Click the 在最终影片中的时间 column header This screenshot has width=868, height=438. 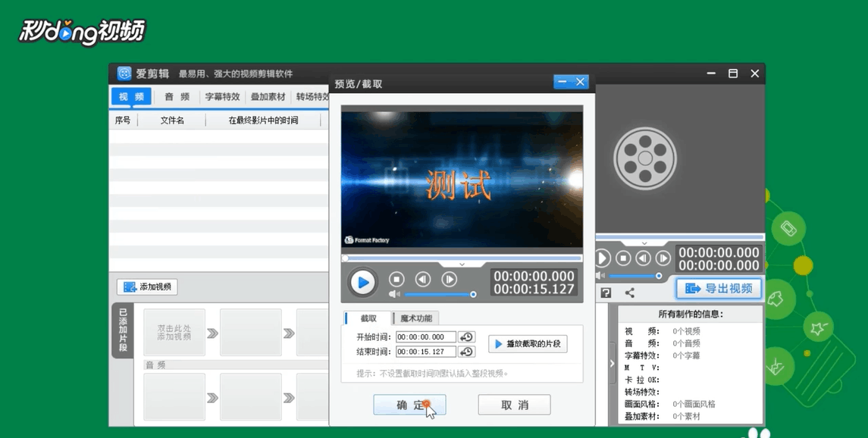pyautogui.click(x=264, y=120)
